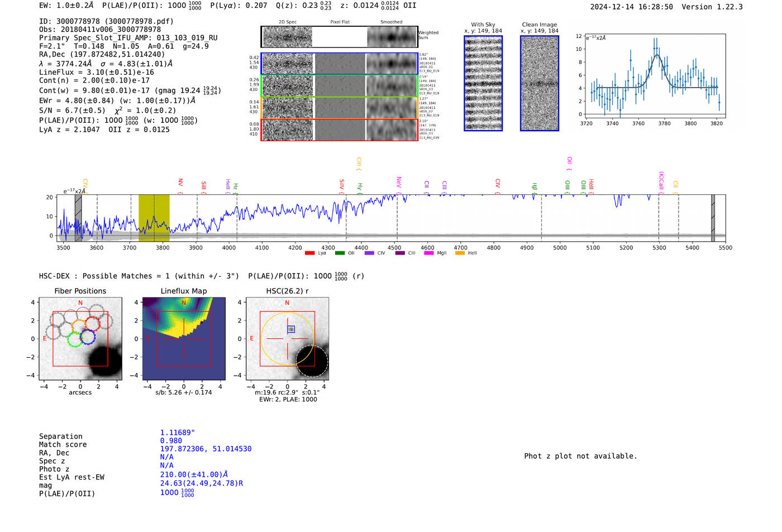Click the Weighted Sum smoothed 2D spectrum
782x532 pixels.
pos(392,37)
